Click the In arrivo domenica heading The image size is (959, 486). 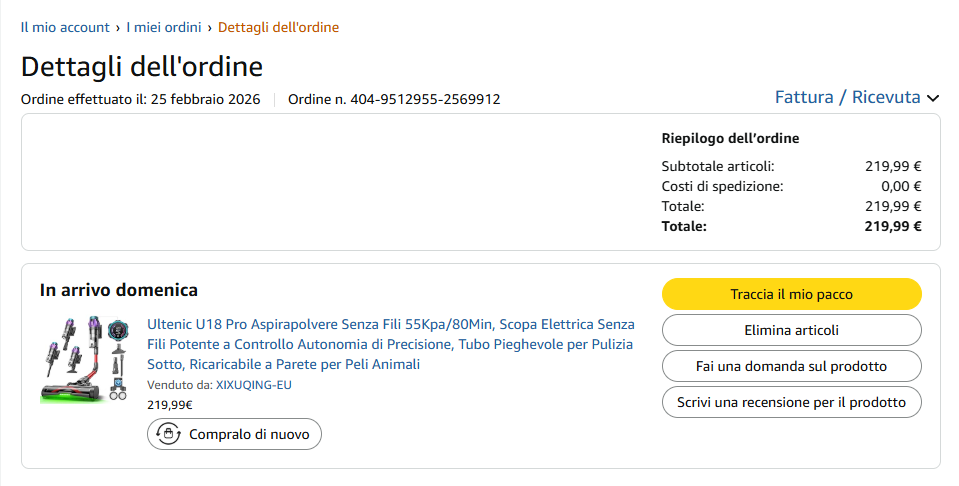click(119, 290)
